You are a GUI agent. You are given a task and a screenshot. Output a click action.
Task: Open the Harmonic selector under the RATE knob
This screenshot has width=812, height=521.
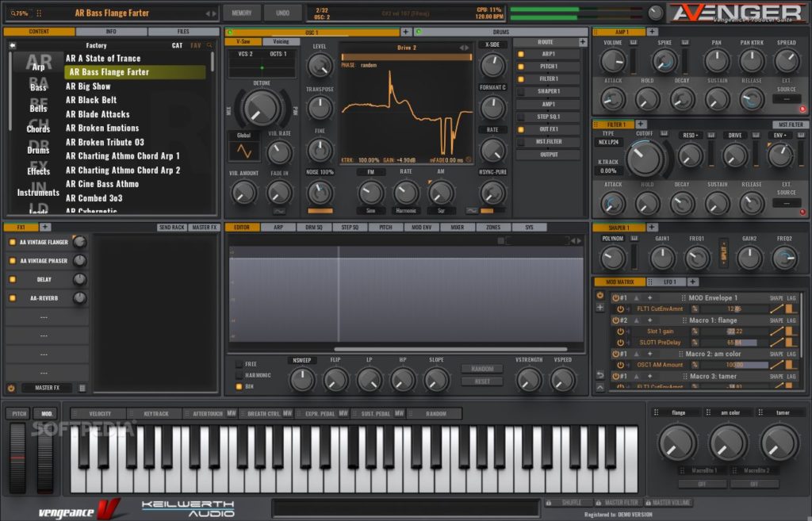406,211
